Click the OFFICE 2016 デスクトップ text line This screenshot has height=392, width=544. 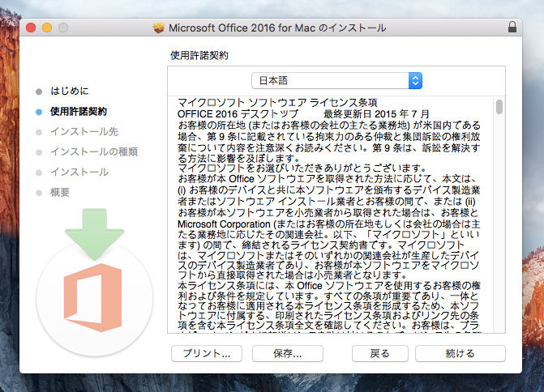click(238, 113)
